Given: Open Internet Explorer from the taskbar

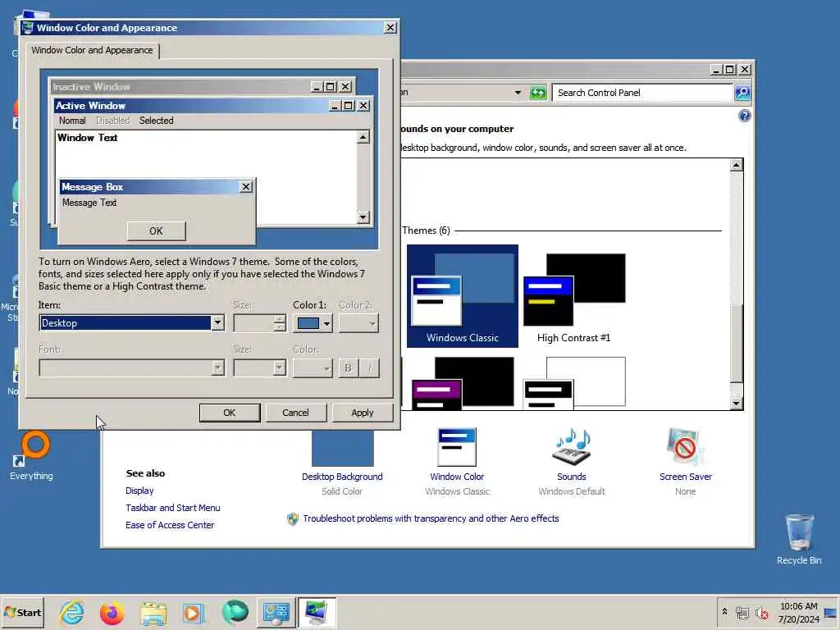Looking at the screenshot, I should (x=72, y=612).
